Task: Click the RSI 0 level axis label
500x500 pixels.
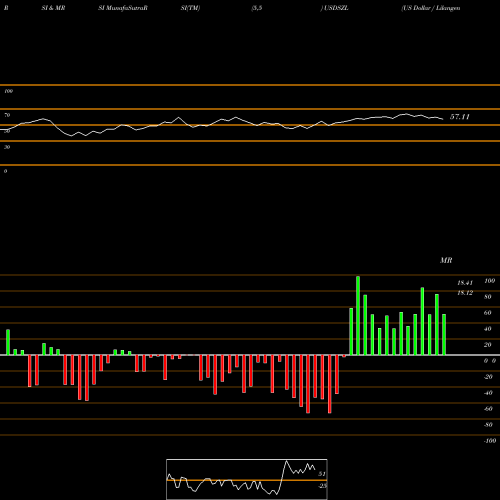Action: 5,171
